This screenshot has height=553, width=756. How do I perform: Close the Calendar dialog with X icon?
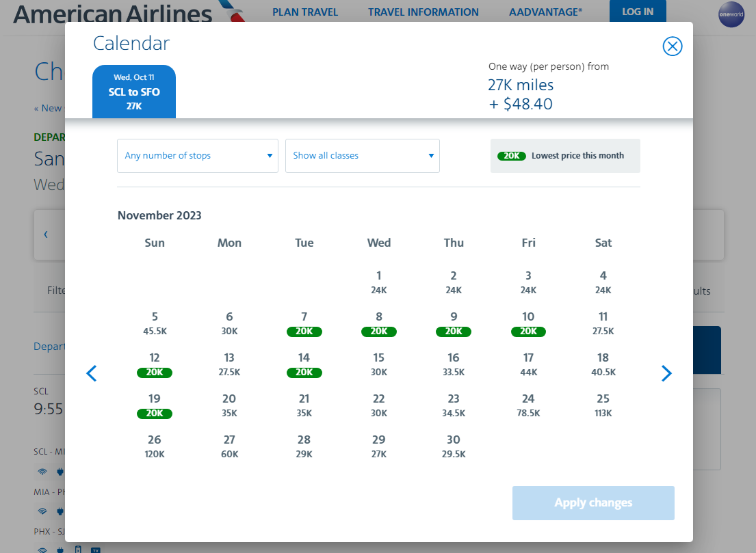click(673, 46)
